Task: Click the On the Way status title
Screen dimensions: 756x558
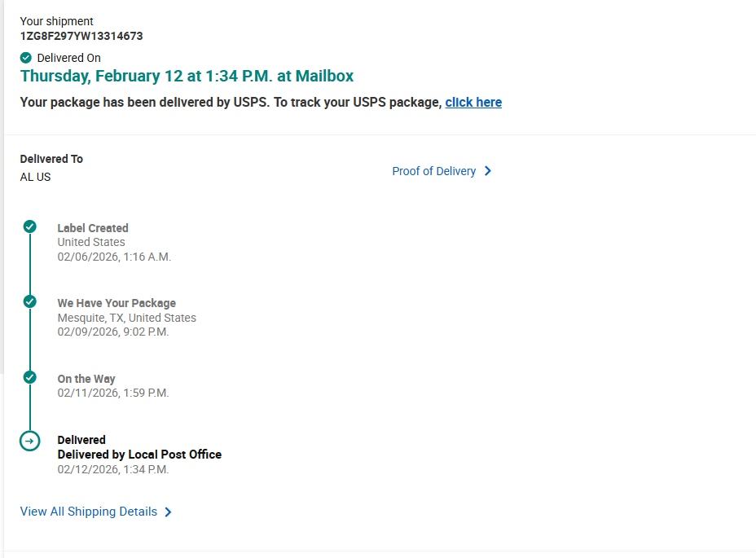Action: 86,379
